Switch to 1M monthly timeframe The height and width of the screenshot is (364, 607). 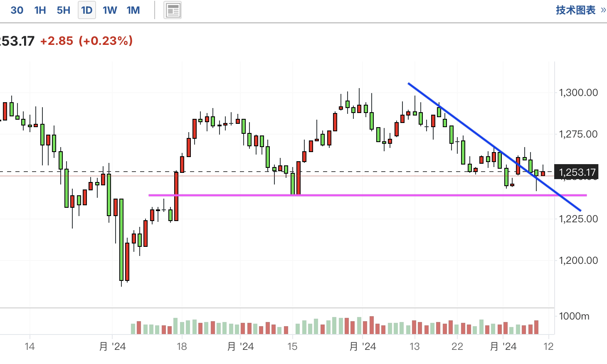coord(133,10)
